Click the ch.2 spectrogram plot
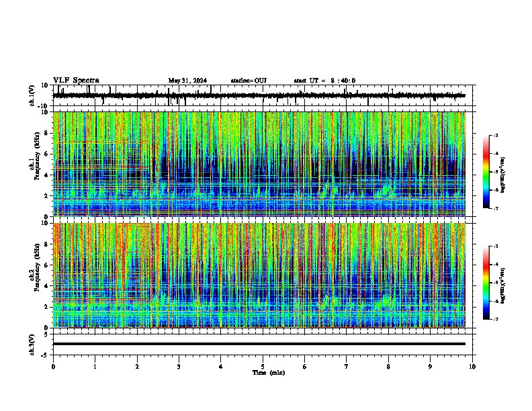532x411 pixels. 259,275
